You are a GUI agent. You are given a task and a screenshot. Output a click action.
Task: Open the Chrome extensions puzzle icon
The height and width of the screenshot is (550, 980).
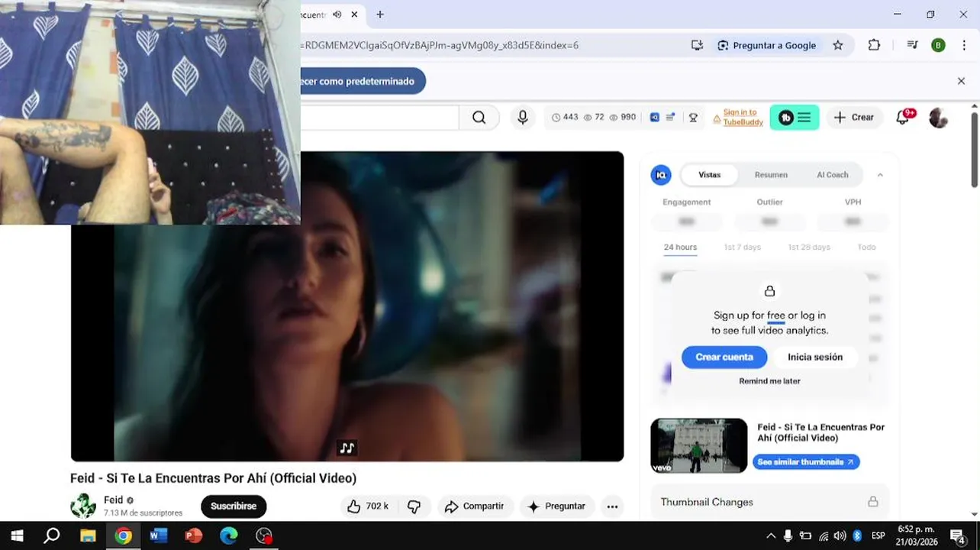click(874, 45)
